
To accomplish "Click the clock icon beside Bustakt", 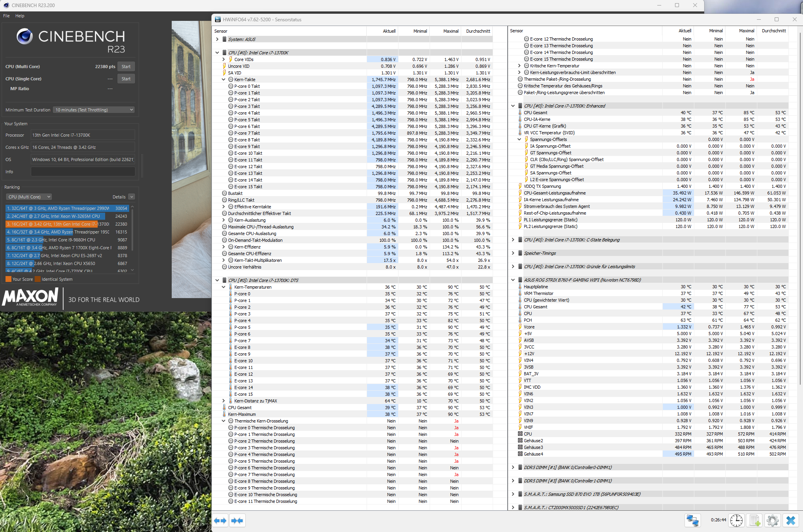I will point(224,193).
